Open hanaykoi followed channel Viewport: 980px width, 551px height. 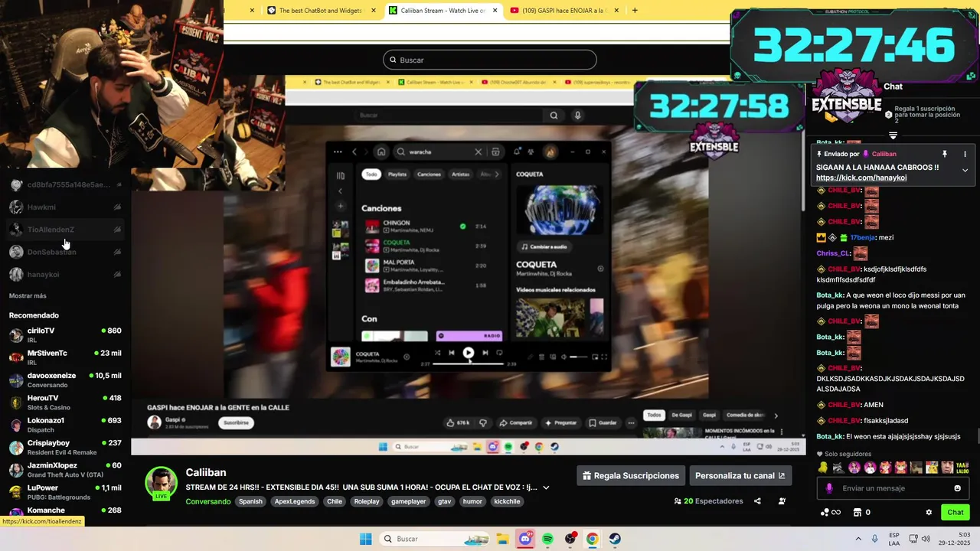click(65, 274)
